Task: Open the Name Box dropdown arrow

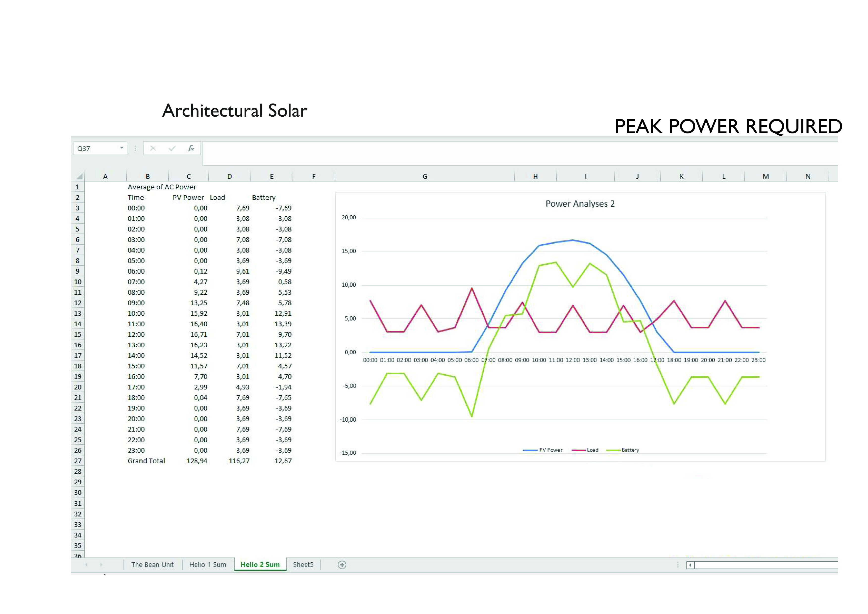Action: point(121,148)
